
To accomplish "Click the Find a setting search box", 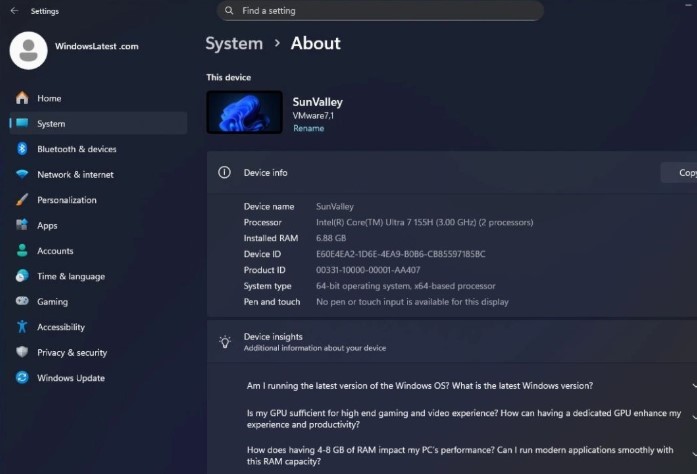I will pyautogui.click(x=380, y=11).
